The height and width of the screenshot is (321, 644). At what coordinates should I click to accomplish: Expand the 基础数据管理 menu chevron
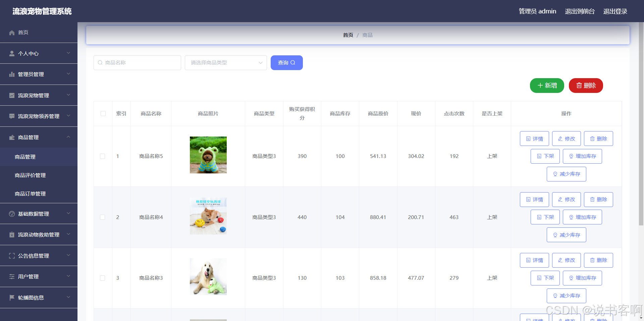tap(68, 213)
